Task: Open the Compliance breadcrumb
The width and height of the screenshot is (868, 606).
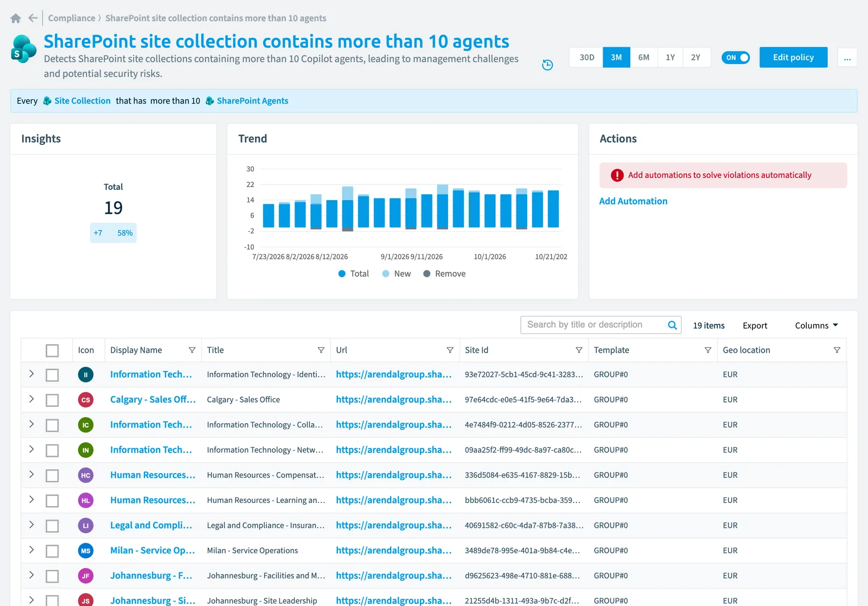Action: tap(72, 18)
